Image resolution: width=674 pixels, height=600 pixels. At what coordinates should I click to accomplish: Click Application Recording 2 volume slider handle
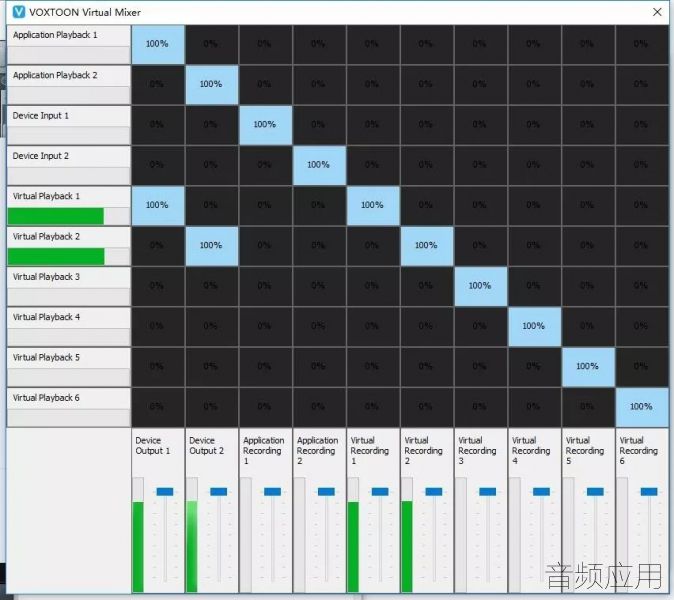click(x=326, y=491)
